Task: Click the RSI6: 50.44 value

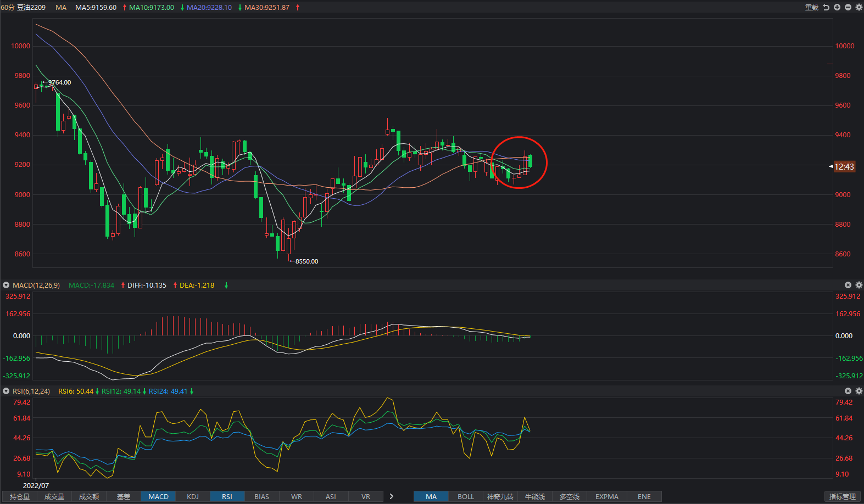Action: tap(76, 391)
